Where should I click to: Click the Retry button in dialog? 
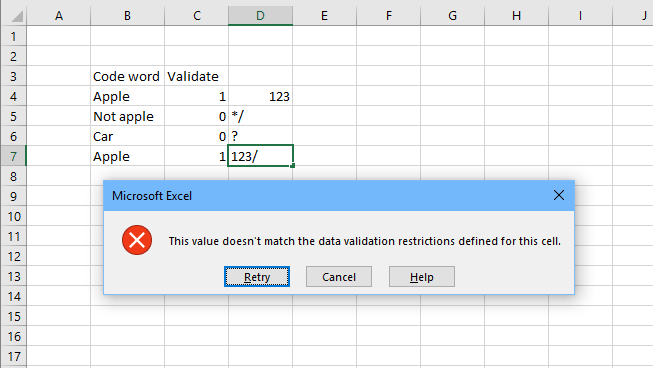coord(257,277)
